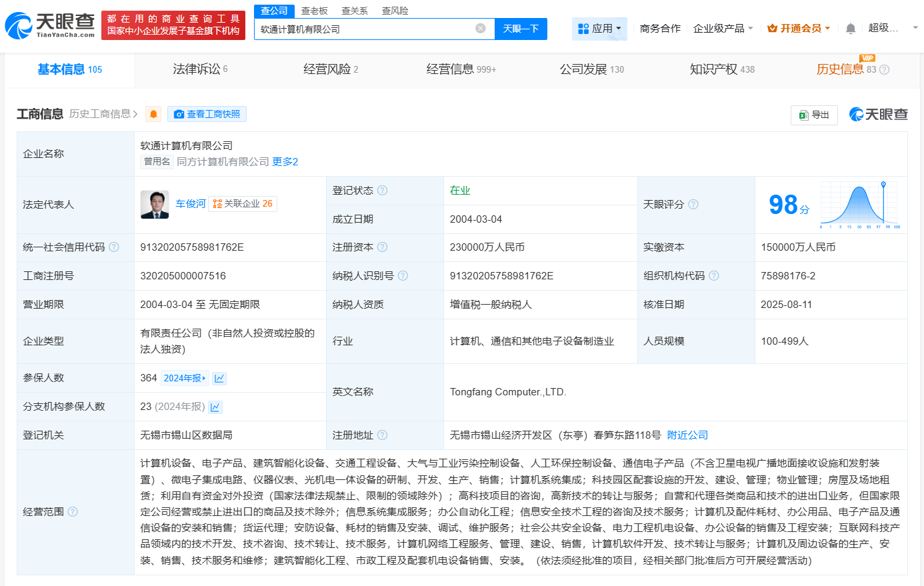
Task: Clear the search box with the X icon
Action: pyautogui.click(x=480, y=29)
